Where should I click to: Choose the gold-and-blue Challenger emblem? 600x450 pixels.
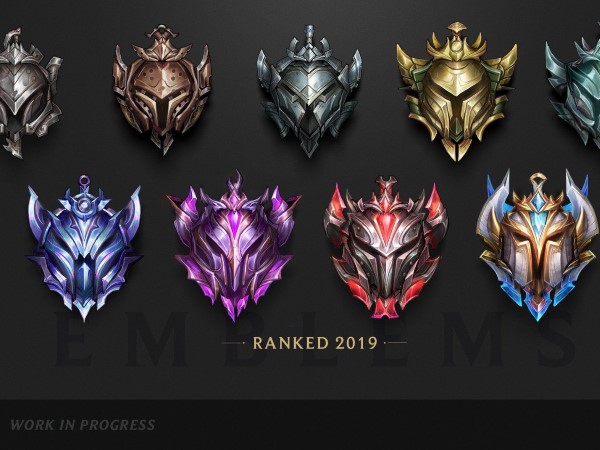(537, 245)
